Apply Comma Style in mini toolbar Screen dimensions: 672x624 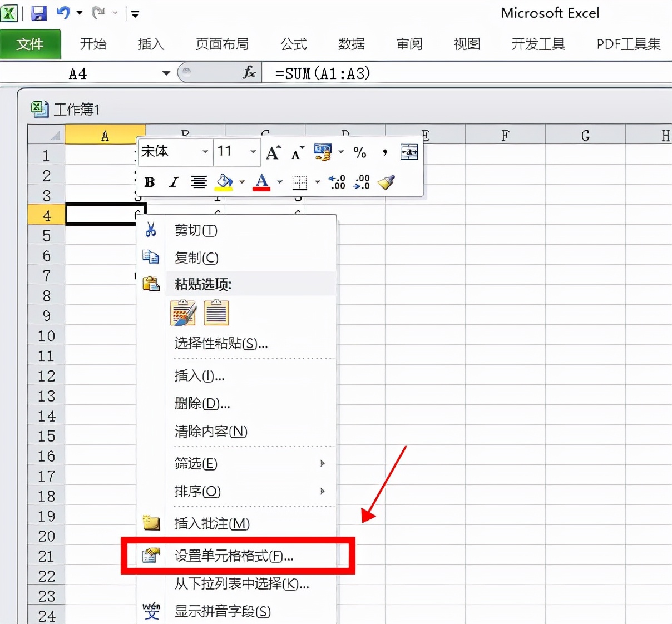pyautogui.click(x=384, y=152)
